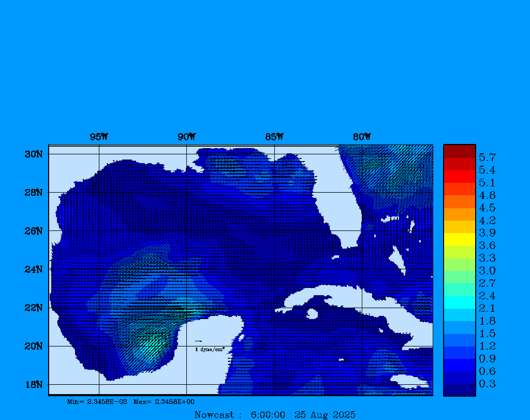This screenshot has height=420, width=530.
Task: Click the 95W longitude axis label
Action: pos(99,137)
